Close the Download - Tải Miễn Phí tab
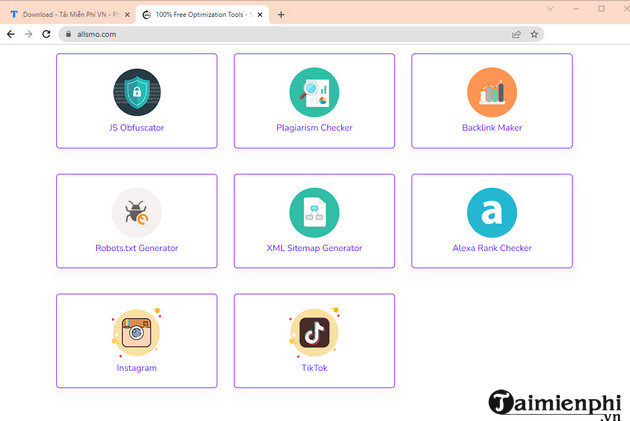The height and width of the screenshot is (421, 630). coord(127,15)
